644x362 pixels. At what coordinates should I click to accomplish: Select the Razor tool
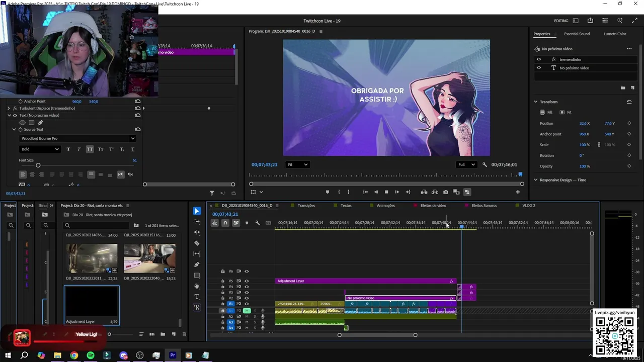click(x=197, y=243)
